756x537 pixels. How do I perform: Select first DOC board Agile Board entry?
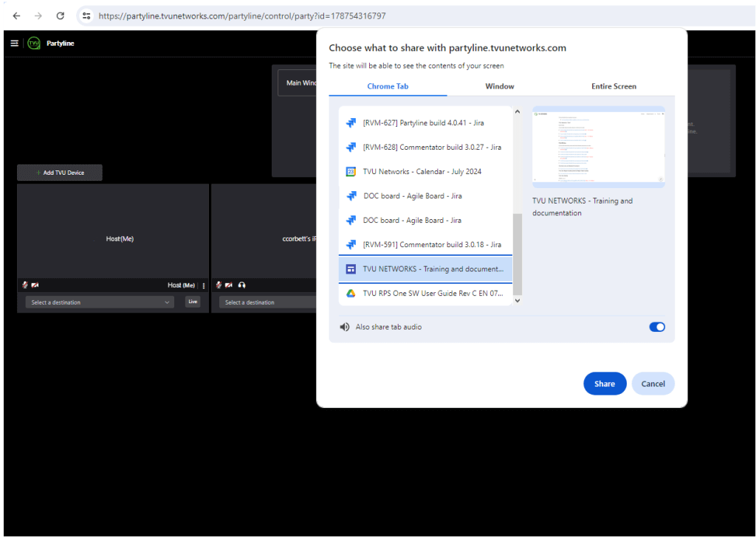(x=425, y=196)
